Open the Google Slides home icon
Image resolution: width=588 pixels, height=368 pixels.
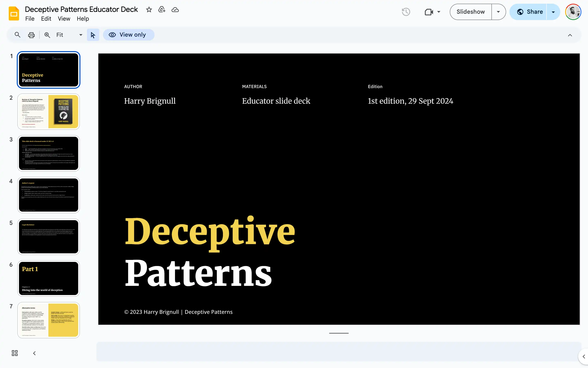pos(14,14)
